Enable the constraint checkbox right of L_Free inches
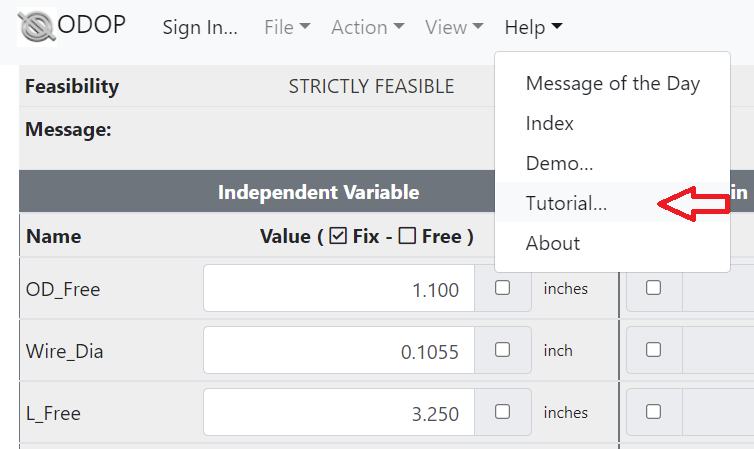The height and width of the screenshot is (449, 754). [x=653, y=412]
